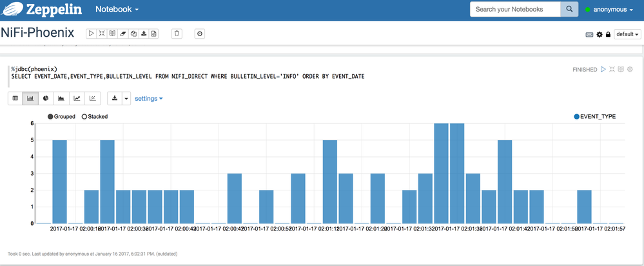Open the cron scheduler clock icon
Viewport: 644px width, 266px height.
pos(200,34)
